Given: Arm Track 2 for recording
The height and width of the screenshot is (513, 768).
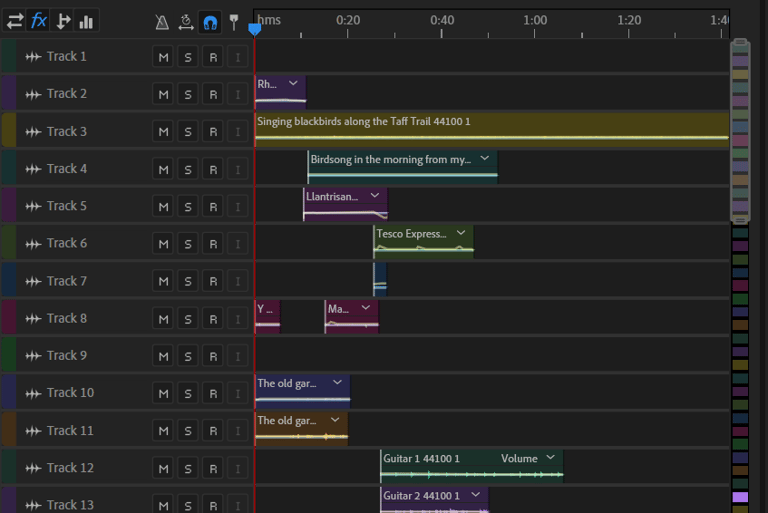Looking at the screenshot, I should click(x=213, y=95).
